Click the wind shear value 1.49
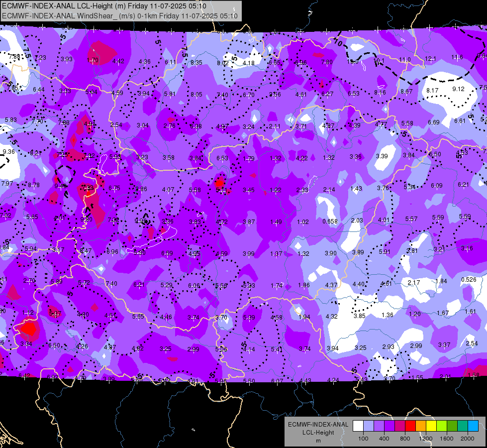The height and width of the screenshot is (448, 487). point(276,222)
